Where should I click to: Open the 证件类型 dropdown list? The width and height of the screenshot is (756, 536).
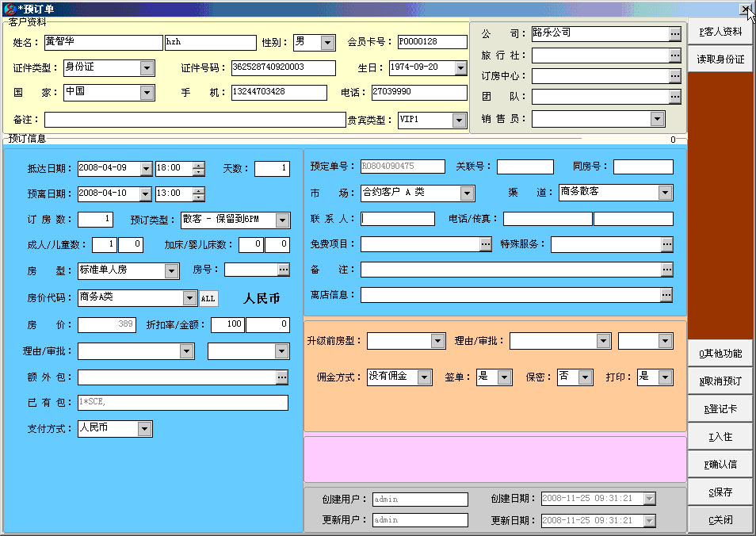coord(147,68)
